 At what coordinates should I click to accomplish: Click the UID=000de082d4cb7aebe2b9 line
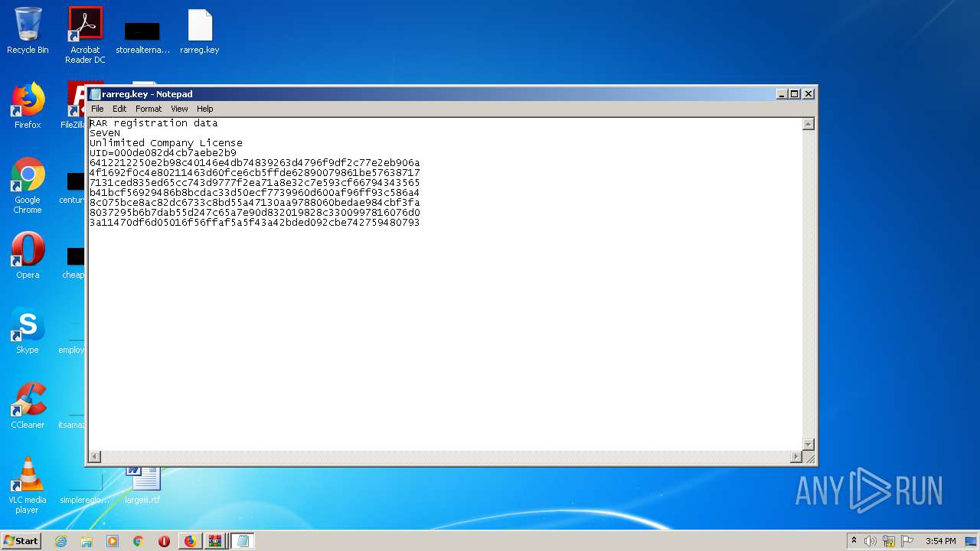tap(162, 152)
